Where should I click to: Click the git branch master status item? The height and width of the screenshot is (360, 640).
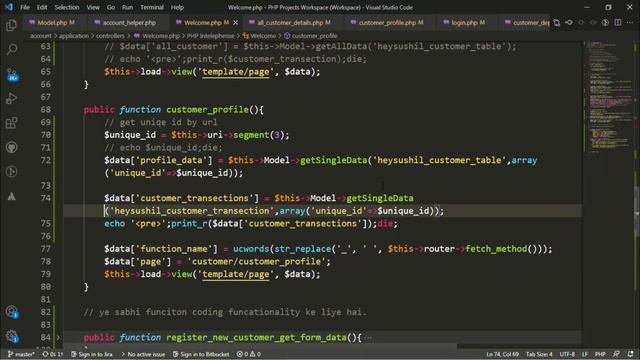21,354
